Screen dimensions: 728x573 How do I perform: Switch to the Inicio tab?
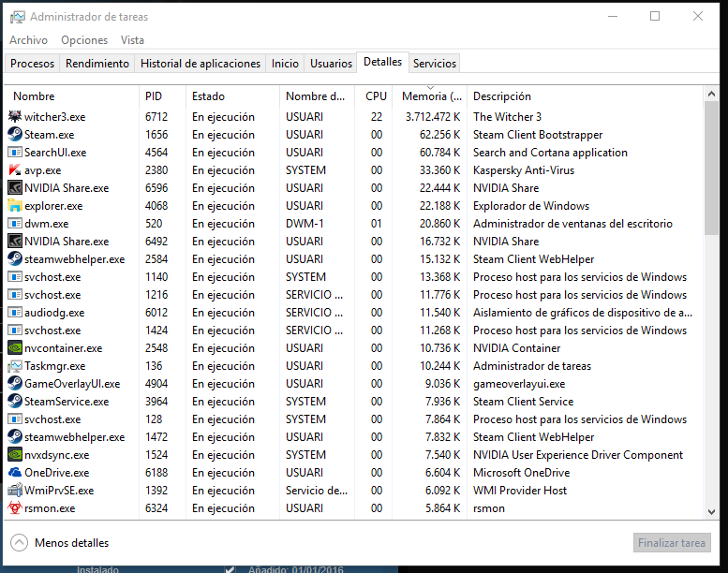[285, 63]
